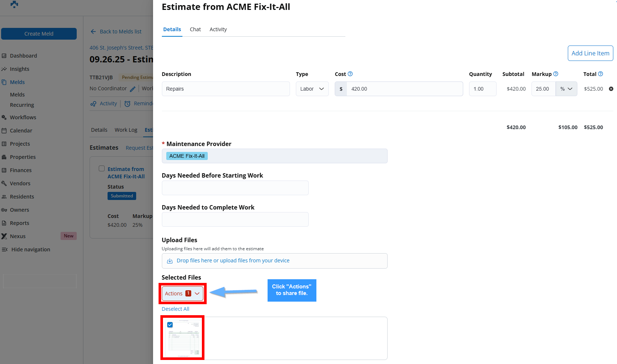This screenshot has width=617, height=364.
Task: Remove the Repairs line item
Action: pyautogui.click(x=611, y=89)
